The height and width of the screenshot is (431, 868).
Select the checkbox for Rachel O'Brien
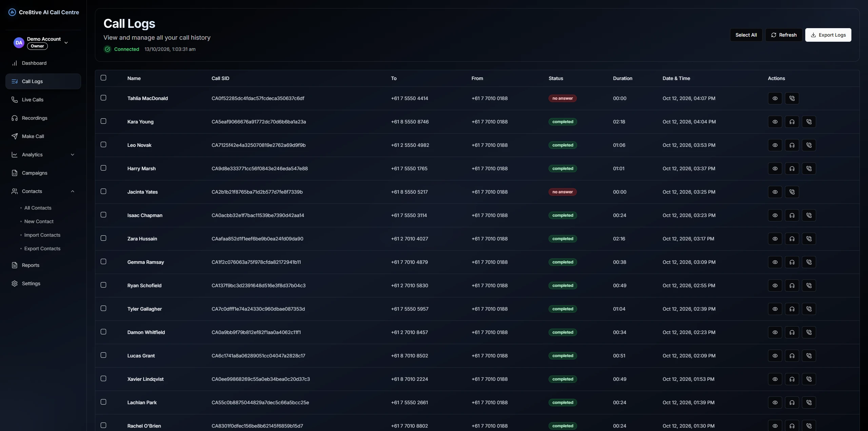(x=103, y=425)
